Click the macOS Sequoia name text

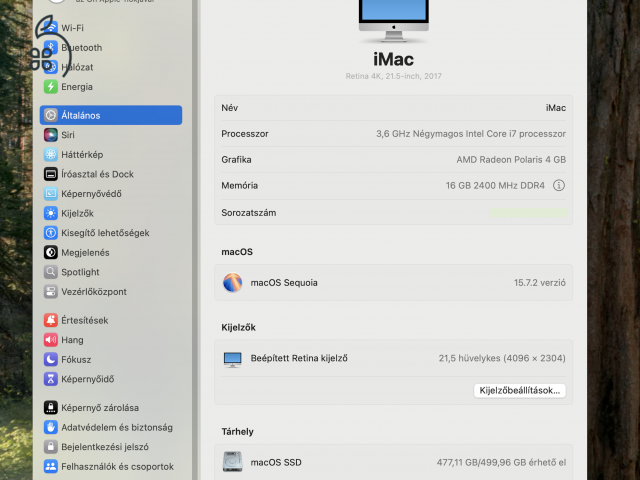(x=284, y=282)
